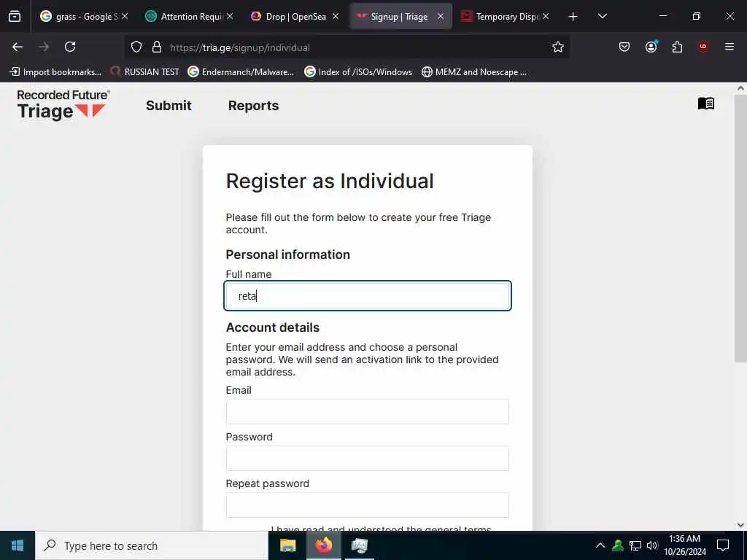Click the Recorded Future Triage logo
This screenshot has width=747, height=560.
tap(63, 105)
